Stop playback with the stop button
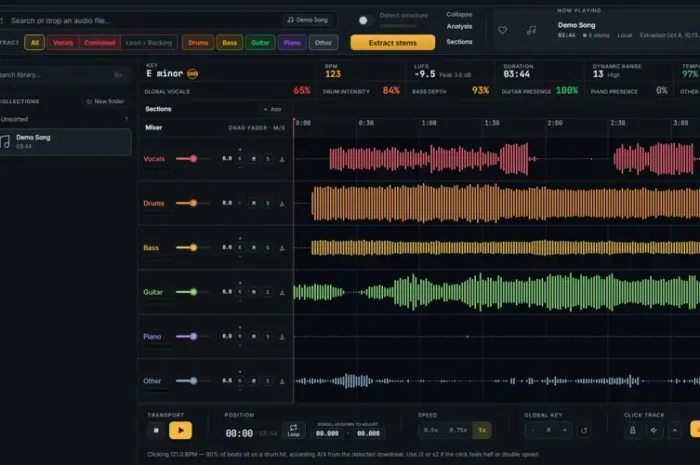The image size is (700, 465). click(x=156, y=431)
